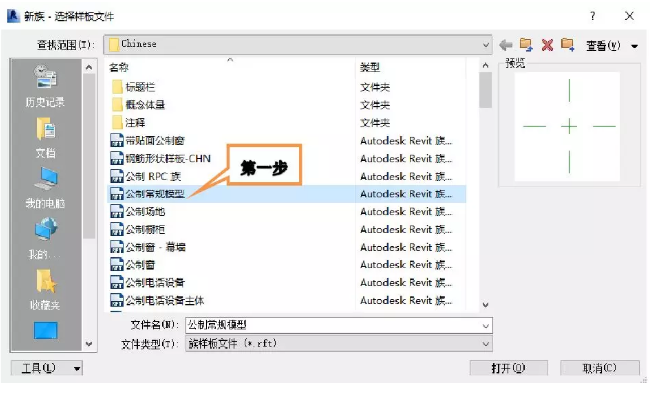Click the question mark help button
The width and height of the screenshot is (652, 396).
click(x=593, y=16)
